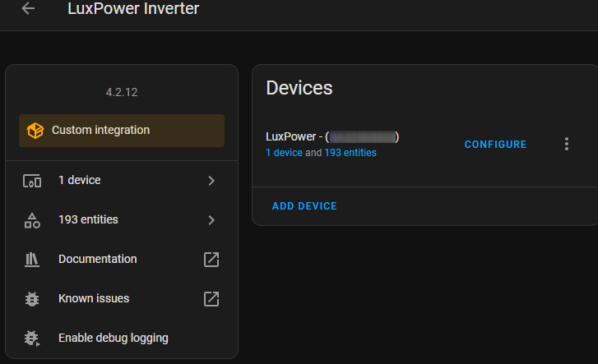598x364 pixels.
Task: Go back using the arrow icon
Action: click(28, 8)
